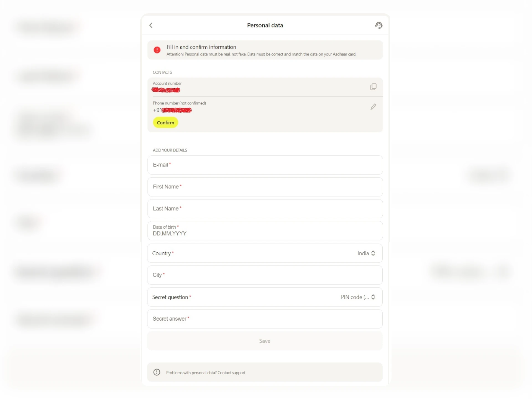Click the back arrow to return
The width and height of the screenshot is (532, 399).
(151, 25)
